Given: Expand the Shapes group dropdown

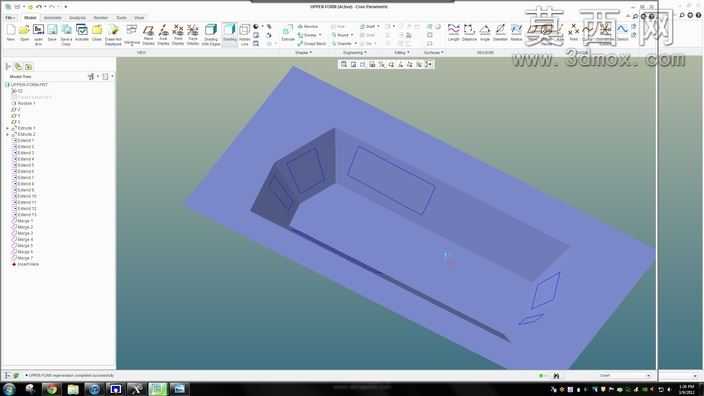Looking at the screenshot, I should (x=304, y=53).
